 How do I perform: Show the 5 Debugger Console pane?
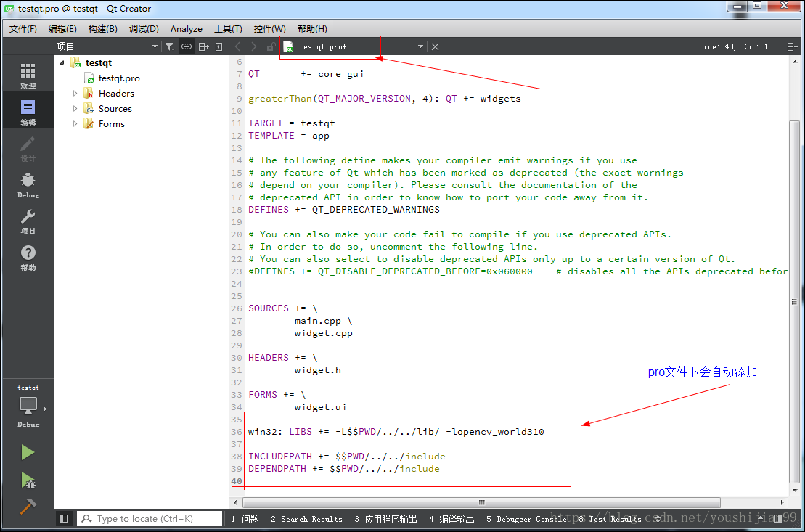click(527, 519)
